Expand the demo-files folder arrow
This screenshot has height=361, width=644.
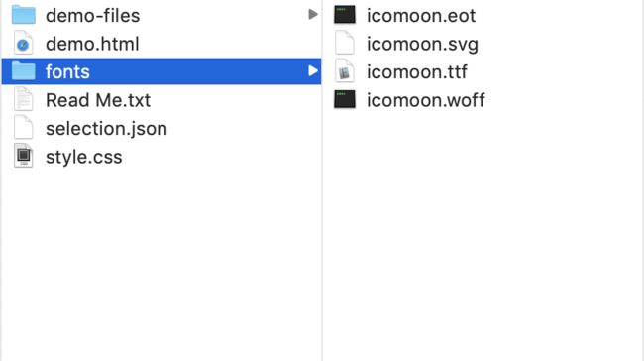(313, 15)
